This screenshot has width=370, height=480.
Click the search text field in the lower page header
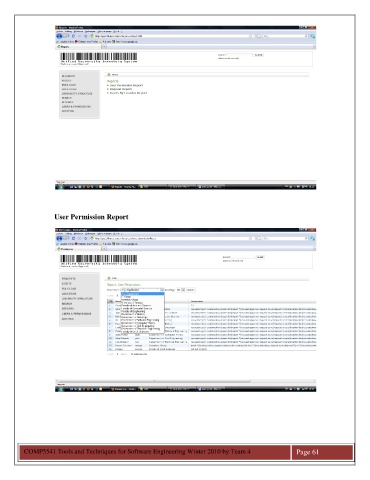[243, 257]
